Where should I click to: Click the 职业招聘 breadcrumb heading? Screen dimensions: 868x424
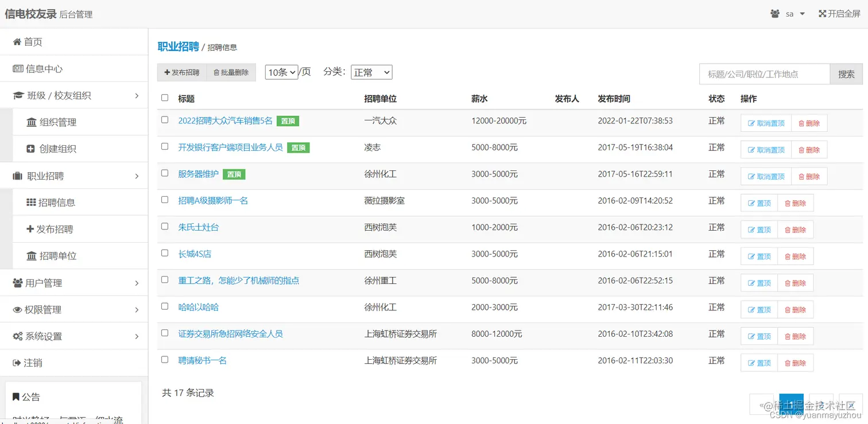[x=179, y=46]
